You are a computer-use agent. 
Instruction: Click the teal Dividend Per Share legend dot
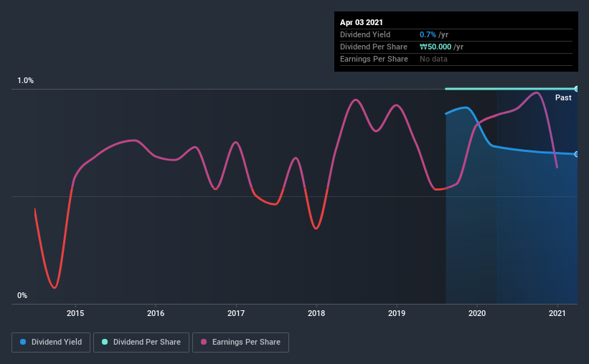[x=105, y=342]
